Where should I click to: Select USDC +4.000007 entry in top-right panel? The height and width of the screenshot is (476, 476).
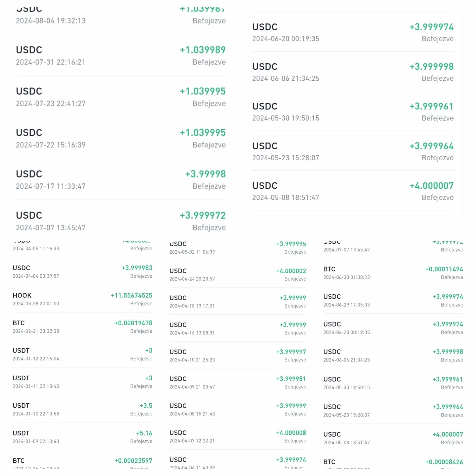[353, 191]
